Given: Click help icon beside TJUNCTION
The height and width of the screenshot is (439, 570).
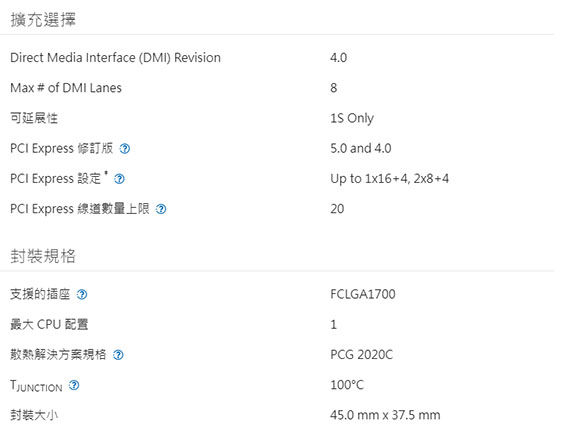Looking at the screenshot, I should point(74,385).
